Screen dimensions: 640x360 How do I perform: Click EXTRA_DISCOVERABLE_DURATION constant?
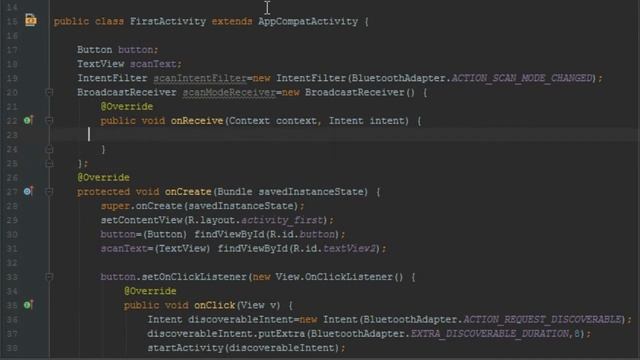coord(489,333)
